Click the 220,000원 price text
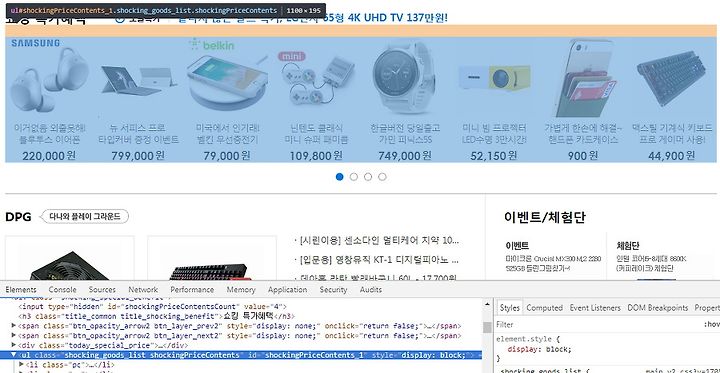Viewport: 720px width, 373px height. click(x=49, y=156)
